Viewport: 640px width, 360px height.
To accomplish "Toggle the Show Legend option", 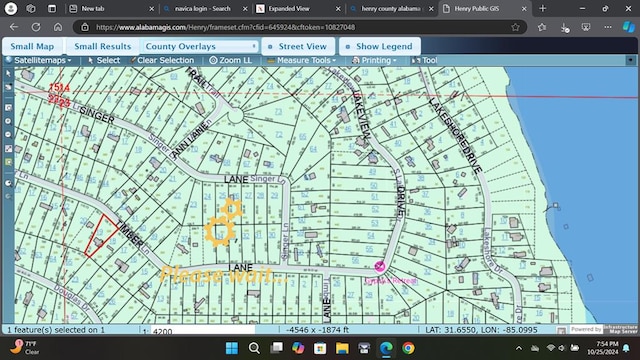I will [380, 47].
